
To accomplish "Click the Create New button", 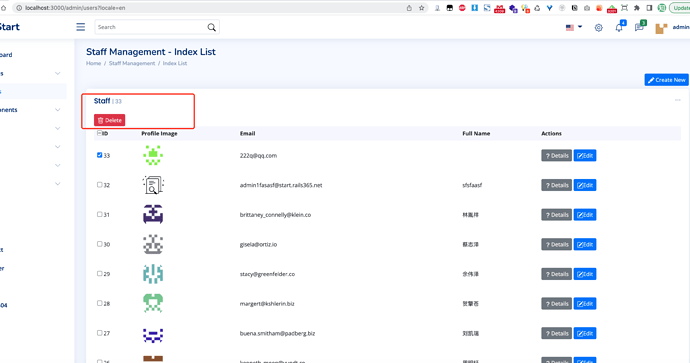I will point(666,80).
